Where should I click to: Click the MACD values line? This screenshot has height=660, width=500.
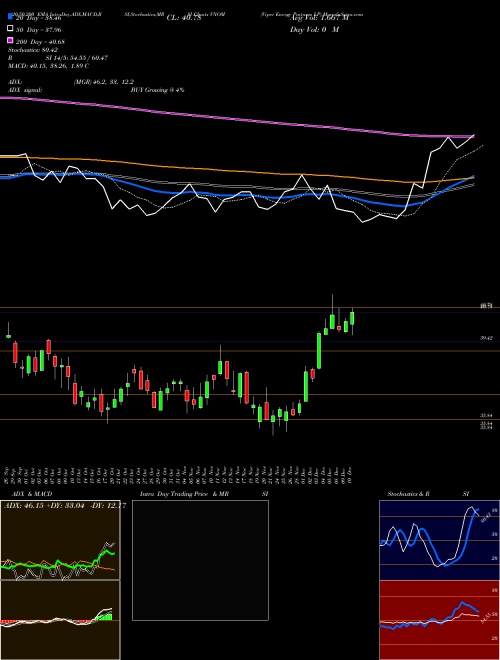48,66
